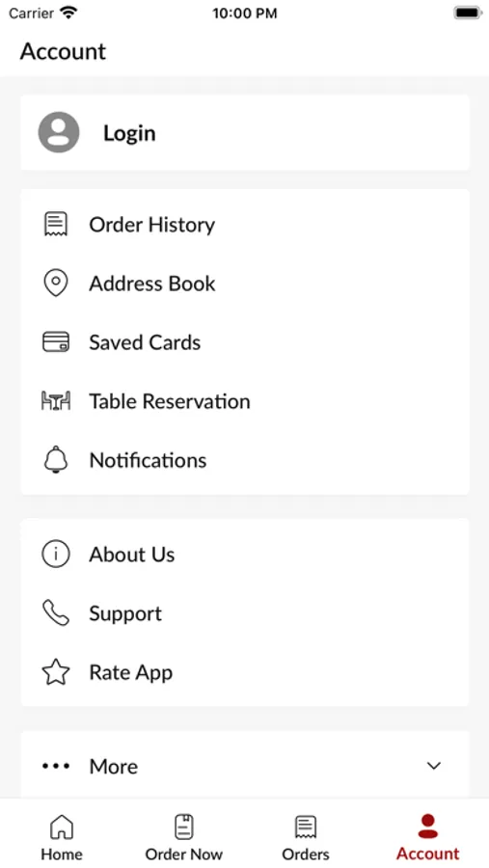Click the battery indicator in status bar
The image size is (489, 868).
tap(468, 13)
